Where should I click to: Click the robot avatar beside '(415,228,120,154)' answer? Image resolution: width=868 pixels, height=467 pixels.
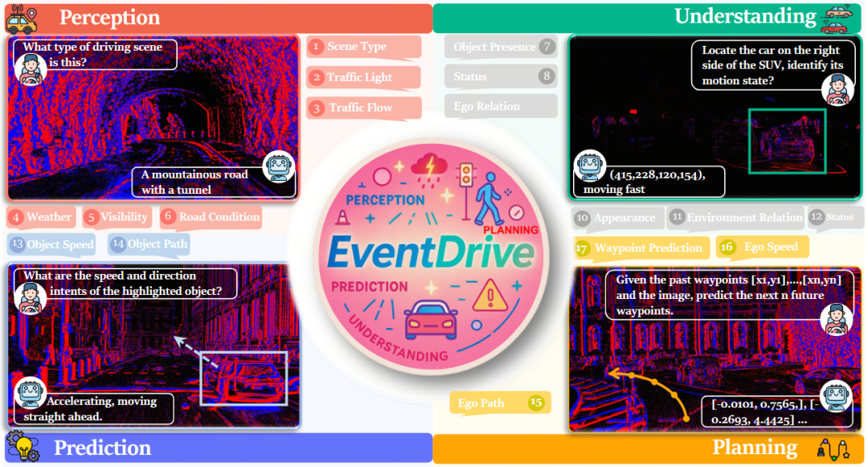[x=590, y=165]
